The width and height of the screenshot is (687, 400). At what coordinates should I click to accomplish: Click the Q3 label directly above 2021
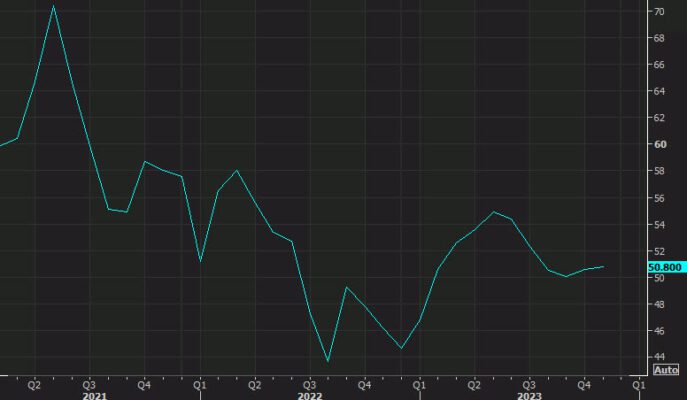89,383
